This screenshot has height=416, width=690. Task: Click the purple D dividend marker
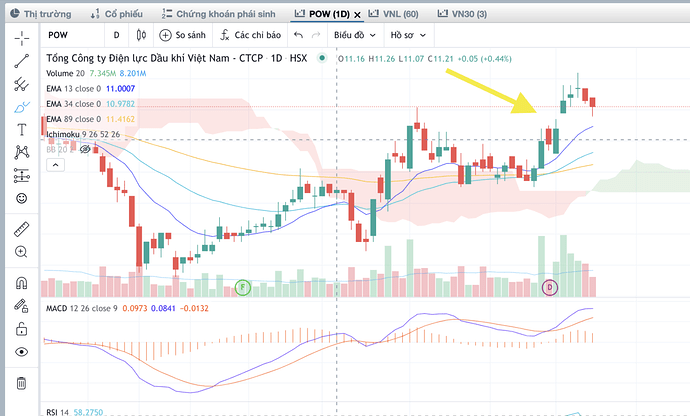pos(550,287)
